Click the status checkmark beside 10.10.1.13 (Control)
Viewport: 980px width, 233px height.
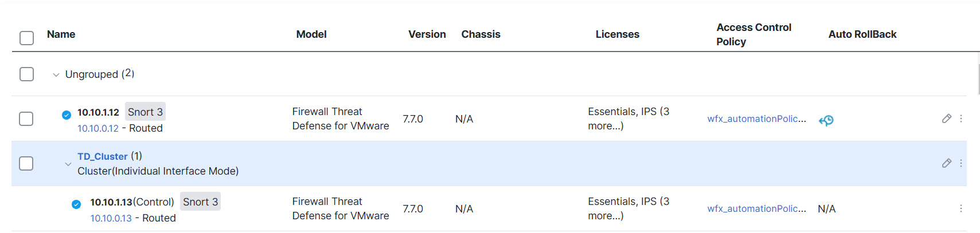coord(76,204)
